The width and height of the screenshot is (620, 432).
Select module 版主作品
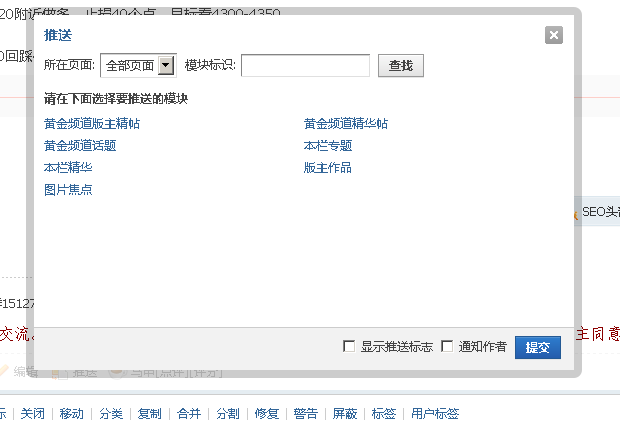point(327,168)
